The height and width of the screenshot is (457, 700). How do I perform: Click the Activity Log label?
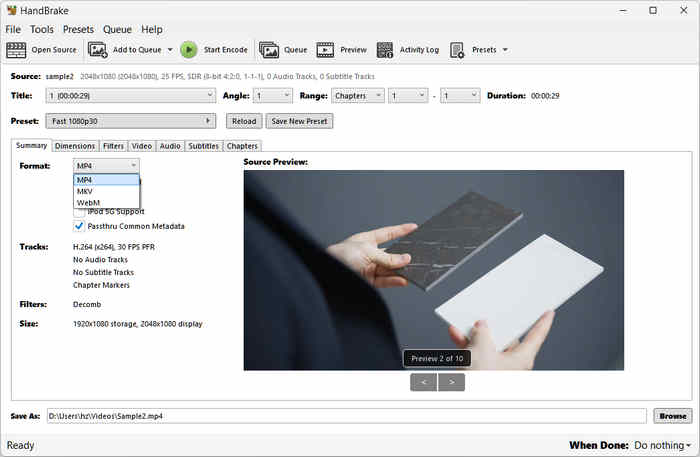pyautogui.click(x=419, y=50)
